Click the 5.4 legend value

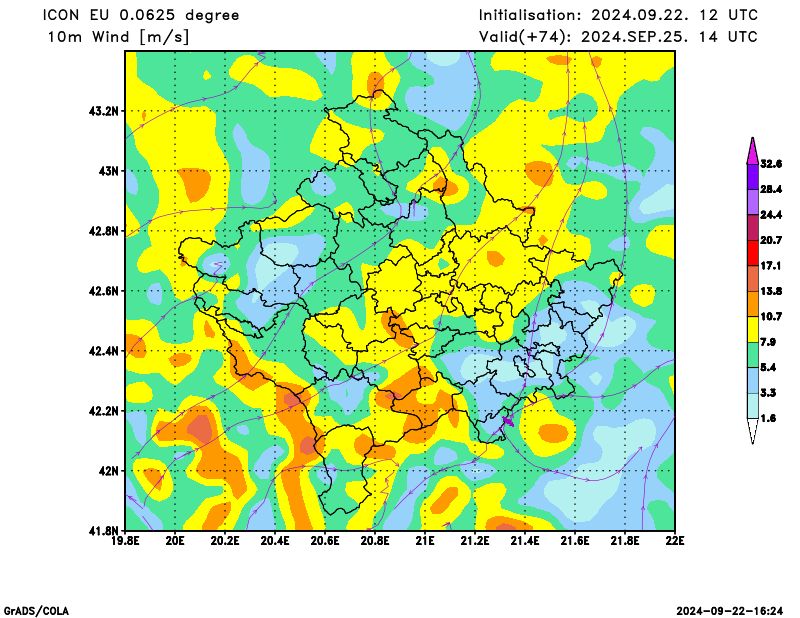(768, 367)
